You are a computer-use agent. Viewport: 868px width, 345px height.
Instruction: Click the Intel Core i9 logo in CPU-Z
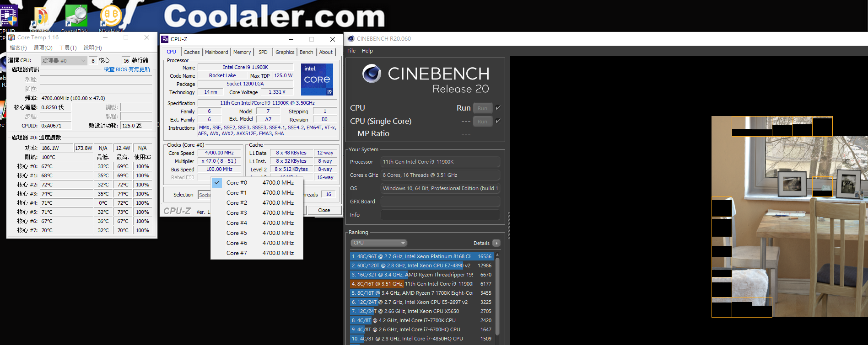click(317, 80)
